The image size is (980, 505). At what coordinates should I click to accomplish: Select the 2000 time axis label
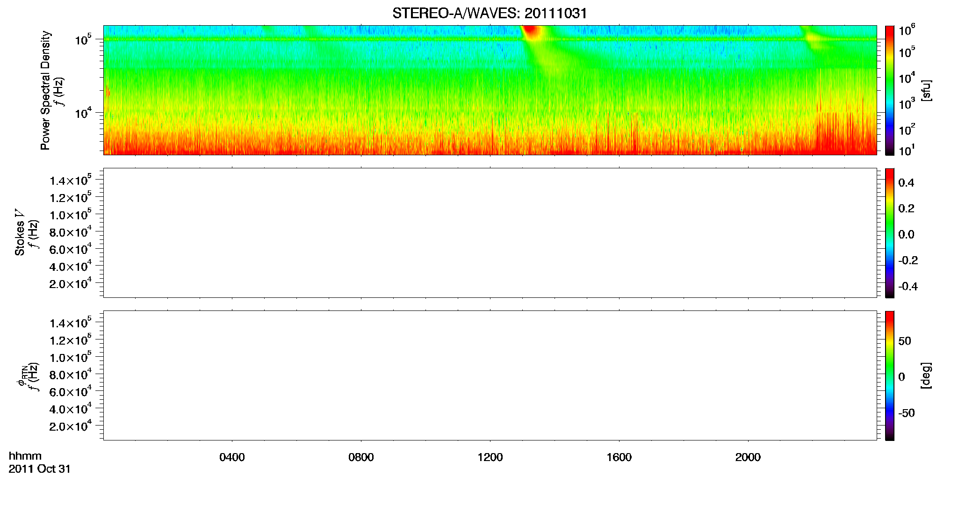pos(748,457)
